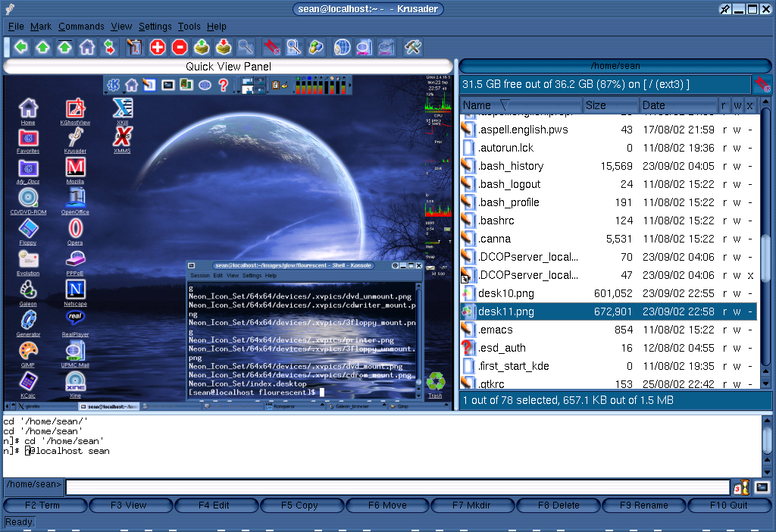776x532 pixels.
Task: Open the Mark menu
Action: [41, 27]
